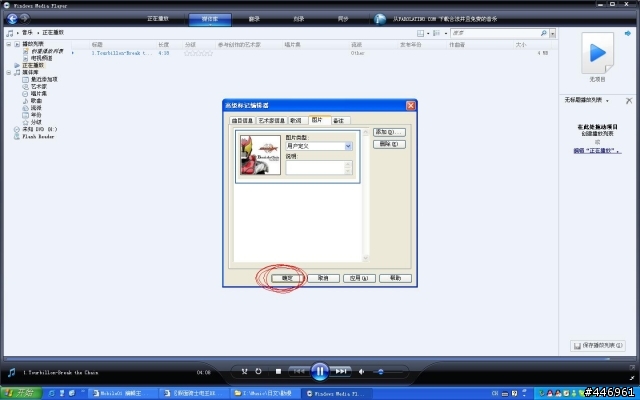This screenshot has width=640, height=400.
Task: Open the online store globe icon in the top bar
Action: pyautogui.click(x=380, y=19)
